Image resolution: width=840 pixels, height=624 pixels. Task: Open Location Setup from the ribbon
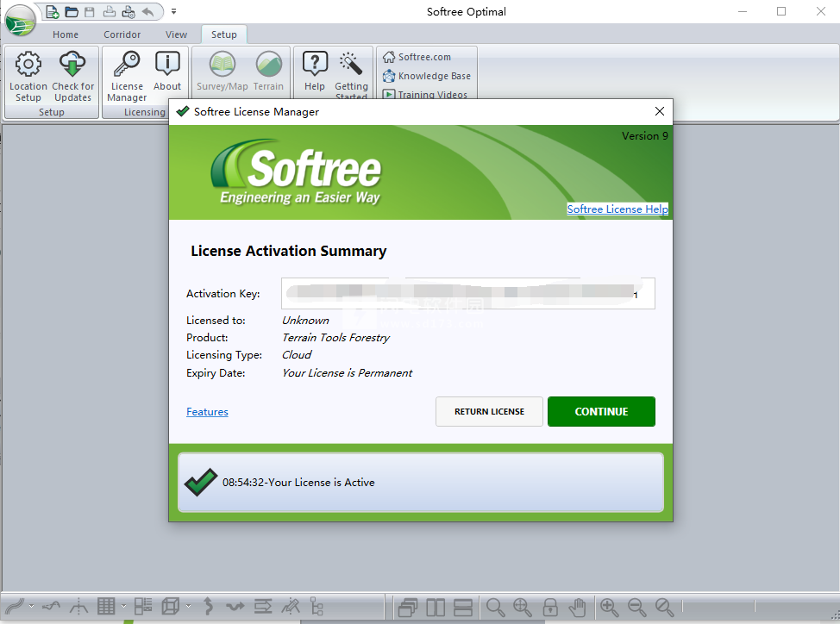pyautogui.click(x=28, y=76)
